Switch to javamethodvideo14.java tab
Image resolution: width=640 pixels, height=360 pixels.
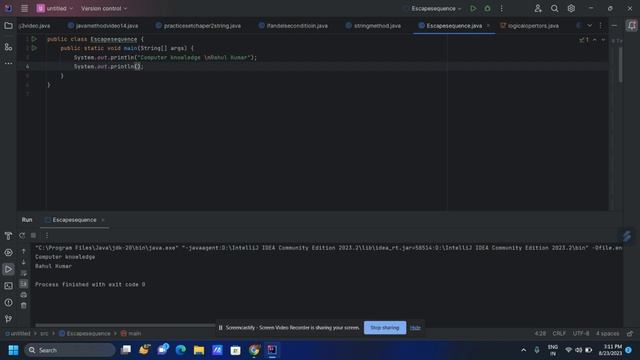click(103, 26)
